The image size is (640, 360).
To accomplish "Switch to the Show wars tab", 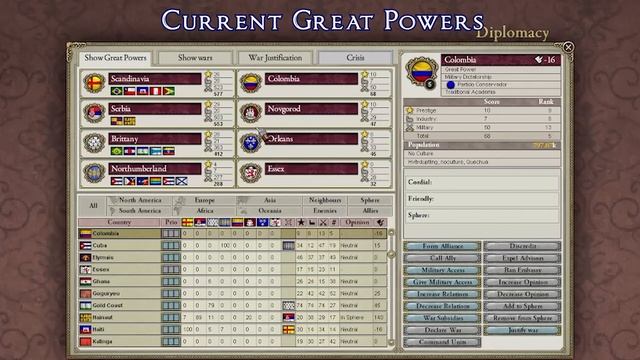I will [195, 58].
